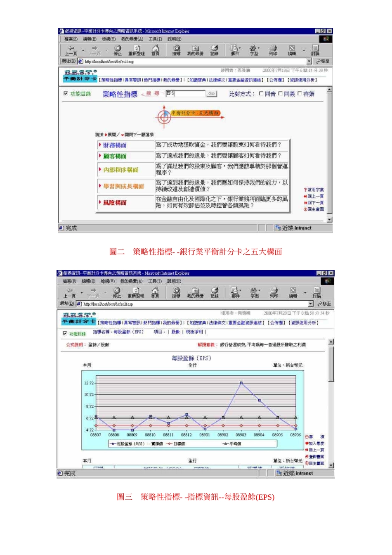Image resolution: width=392 pixels, height=555 pixels.
Task: Click 回下一頁 link in top window
Action: click(314, 203)
